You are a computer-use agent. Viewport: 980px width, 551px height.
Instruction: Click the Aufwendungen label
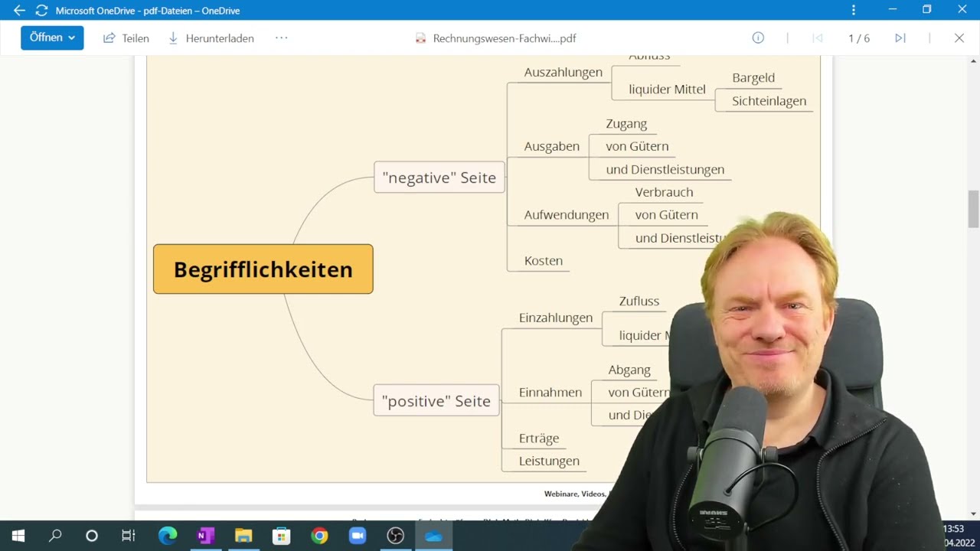click(x=567, y=215)
